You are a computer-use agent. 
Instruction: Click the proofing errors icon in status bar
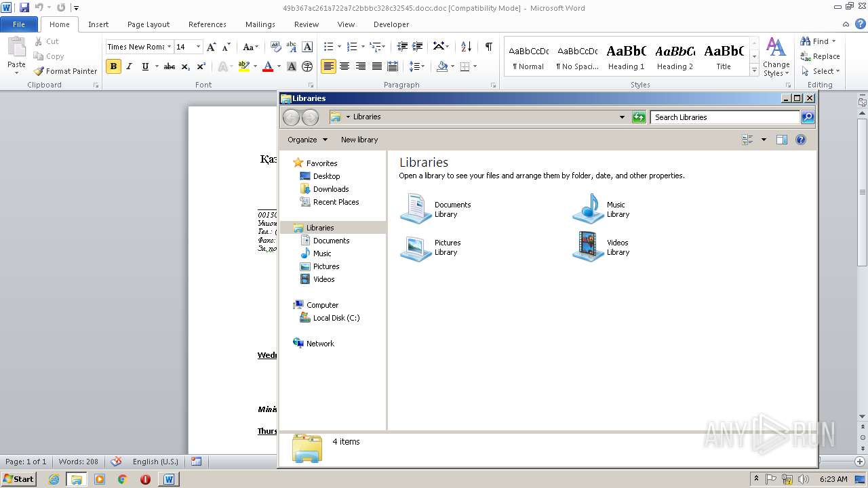[x=116, y=462]
